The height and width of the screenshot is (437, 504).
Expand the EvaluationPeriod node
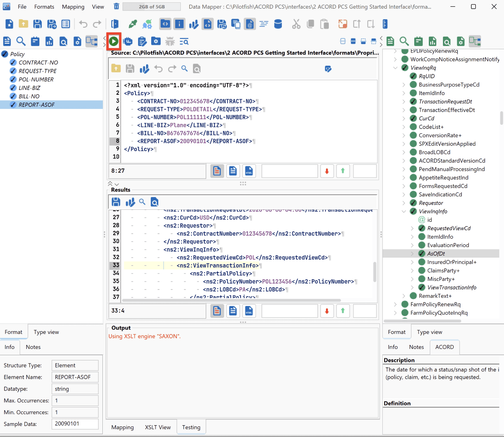click(412, 245)
